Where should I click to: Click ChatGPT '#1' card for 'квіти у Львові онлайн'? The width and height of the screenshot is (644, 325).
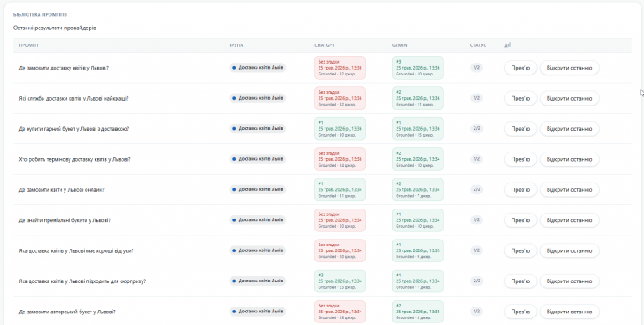[340, 189]
